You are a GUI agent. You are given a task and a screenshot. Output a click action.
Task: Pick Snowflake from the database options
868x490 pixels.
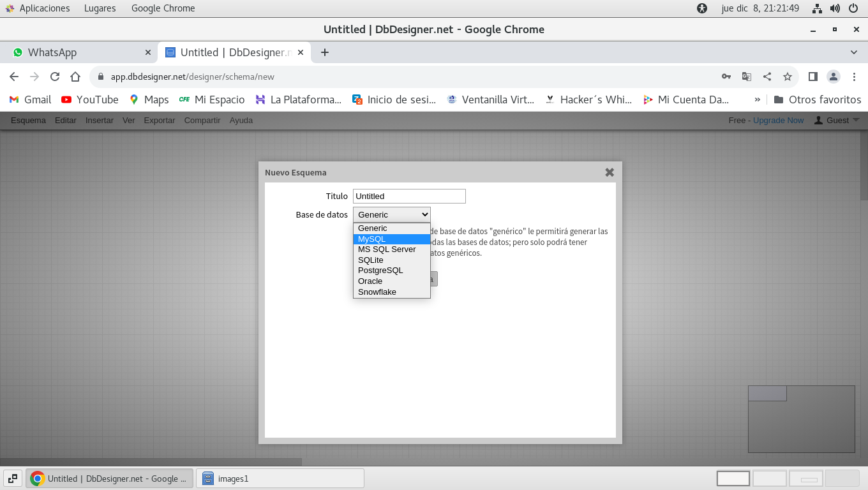point(377,292)
